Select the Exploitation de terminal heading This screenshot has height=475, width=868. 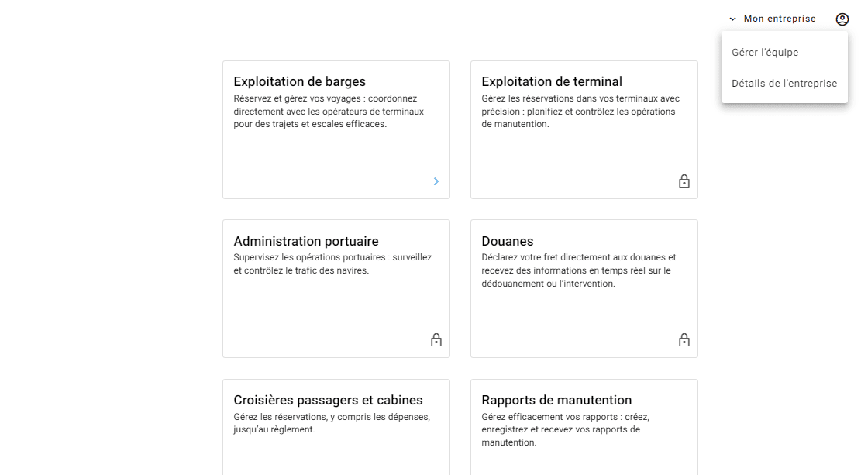551,81
